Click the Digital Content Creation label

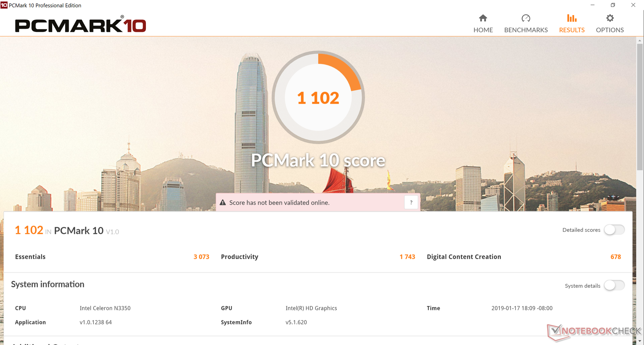[464, 257]
